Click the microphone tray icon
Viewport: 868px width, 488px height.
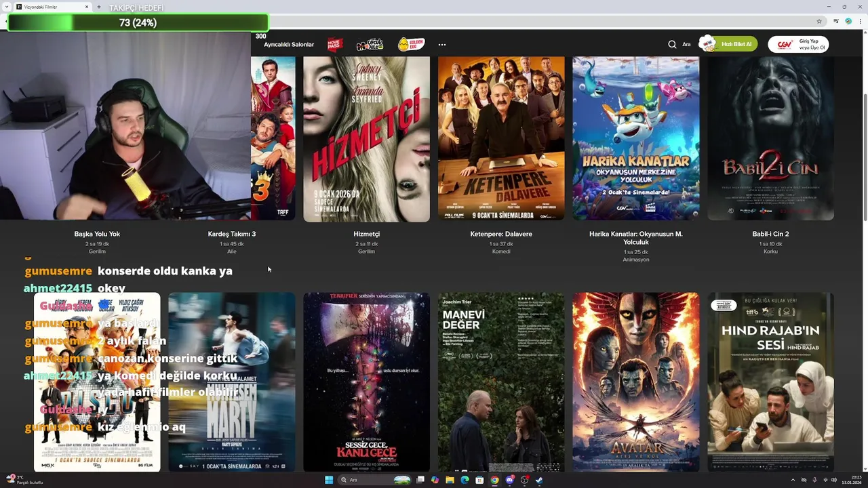814,480
